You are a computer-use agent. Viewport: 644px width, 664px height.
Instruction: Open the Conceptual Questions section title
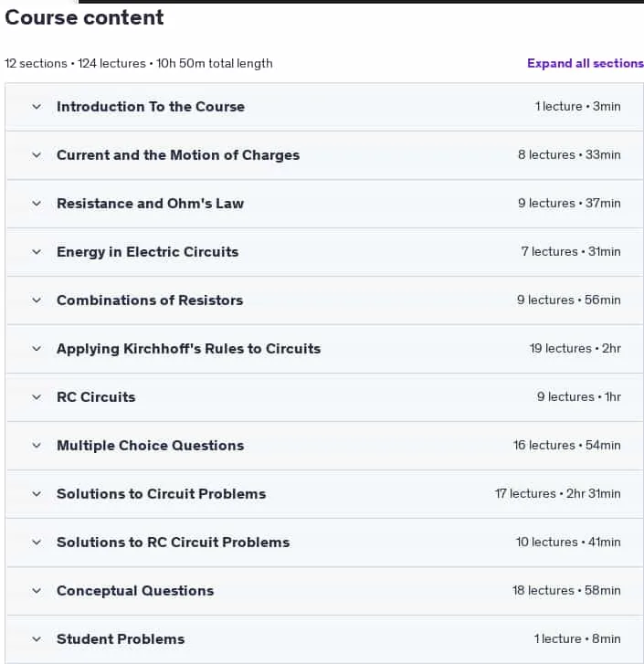(x=135, y=591)
